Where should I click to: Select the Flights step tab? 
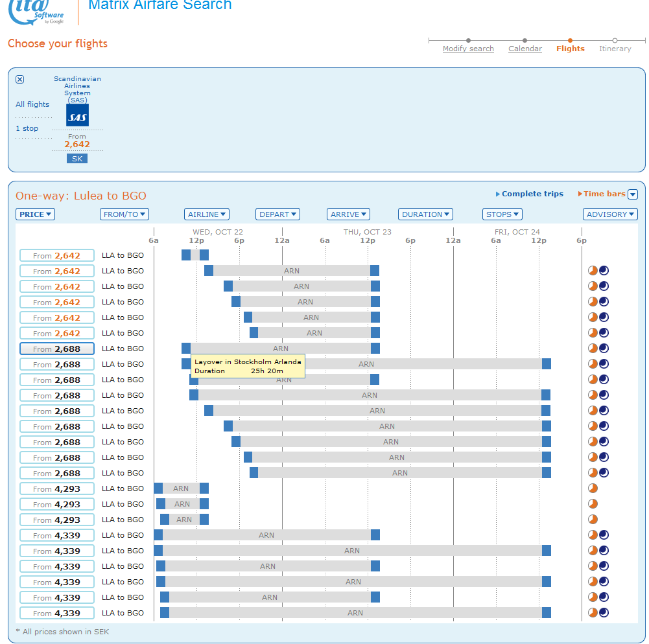pos(571,49)
